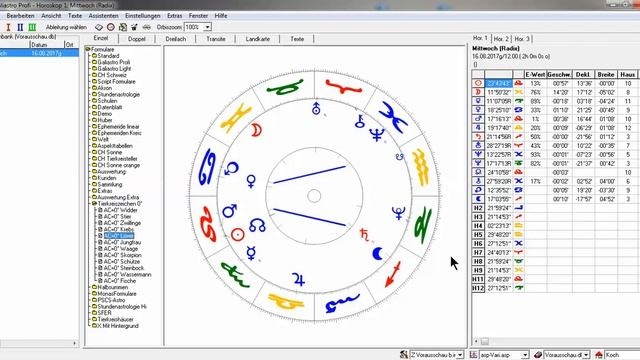This screenshot has width=640, height=360.
Task: Click the Datum column header
Action: tap(47, 44)
